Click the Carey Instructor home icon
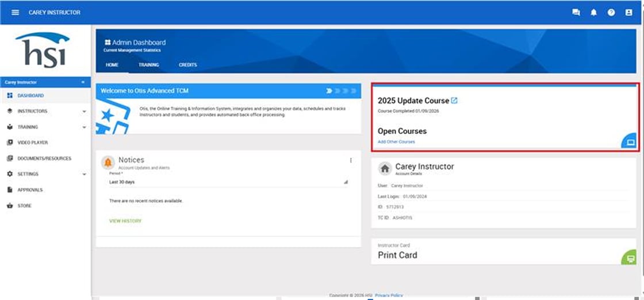 point(385,168)
